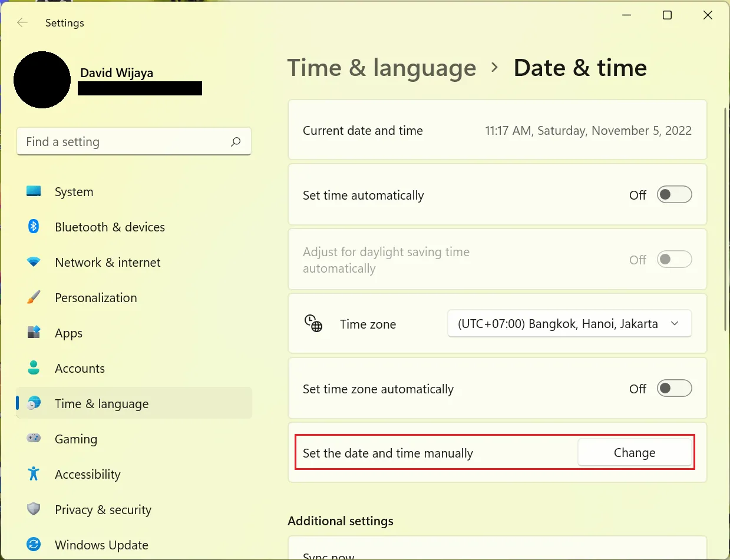Click the Accessibility figure icon

pos(34,473)
